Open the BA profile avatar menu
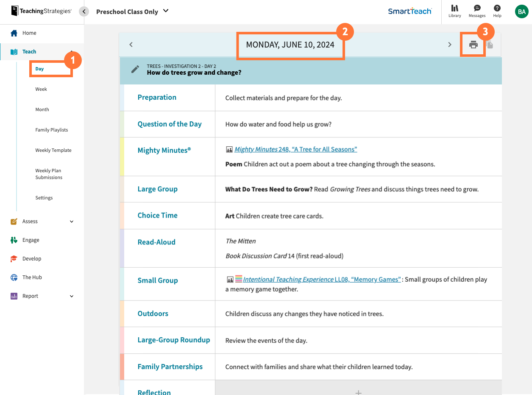The width and height of the screenshot is (532, 395). tap(522, 11)
